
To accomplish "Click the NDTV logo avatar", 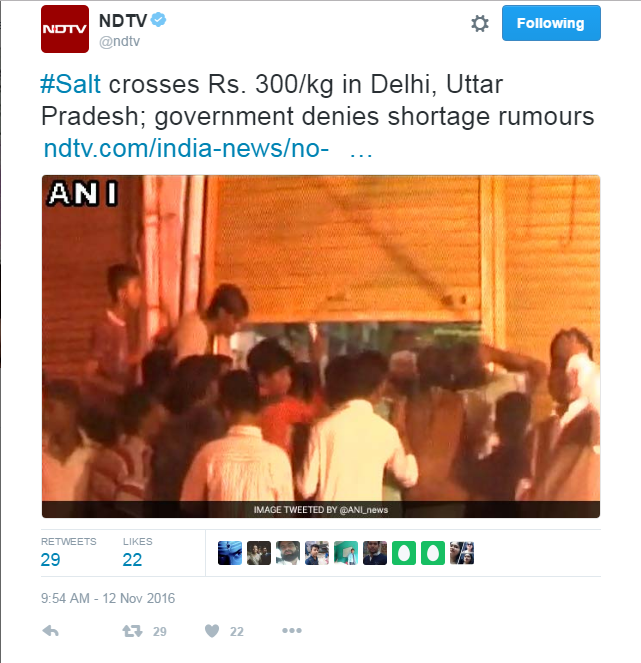I will point(65,29).
